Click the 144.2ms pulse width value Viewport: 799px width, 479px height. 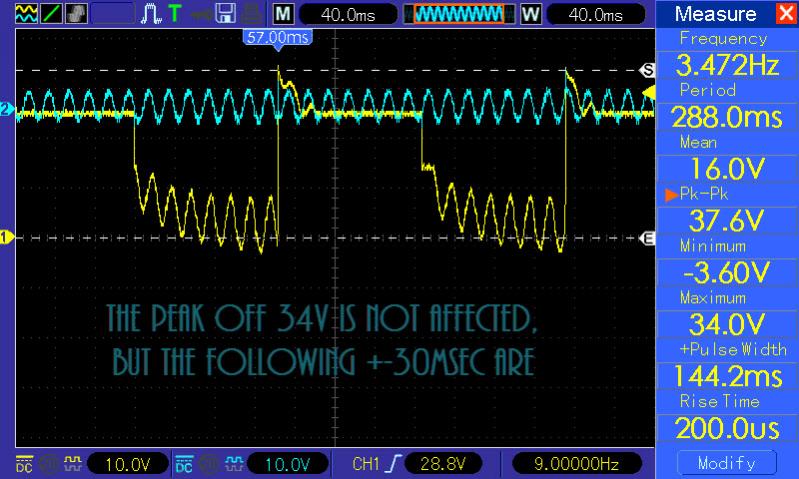pyautogui.click(x=727, y=377)
